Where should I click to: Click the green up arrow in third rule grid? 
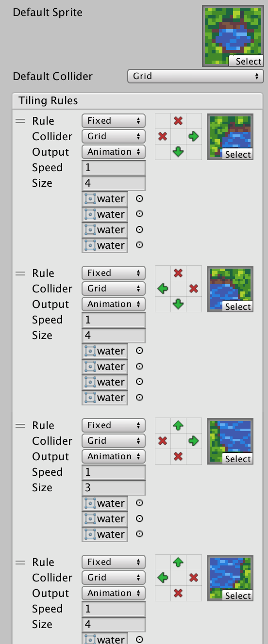[178, 425]
